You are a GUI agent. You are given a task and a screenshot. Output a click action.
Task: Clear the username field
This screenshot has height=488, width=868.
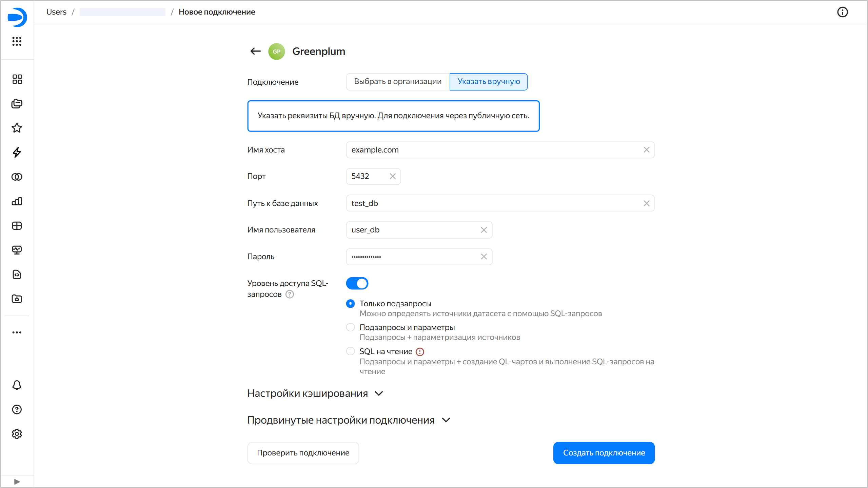pos(484,230)
